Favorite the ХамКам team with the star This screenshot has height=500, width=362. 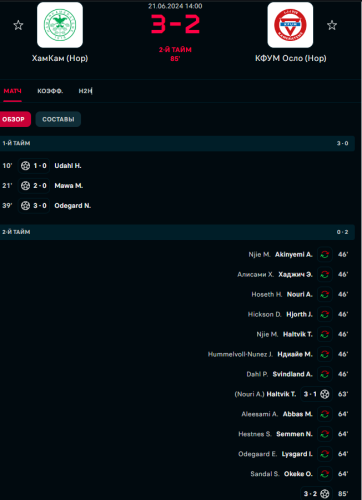coord(18,25)
